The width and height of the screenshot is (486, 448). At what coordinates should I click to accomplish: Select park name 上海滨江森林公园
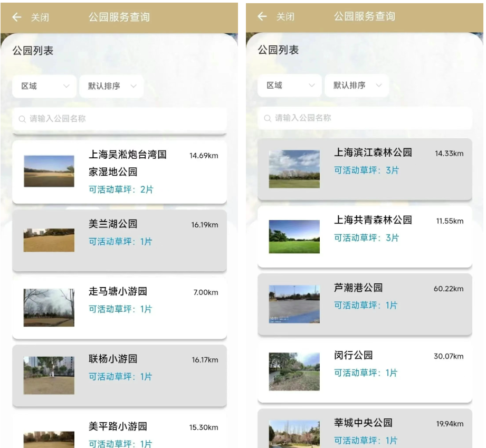(373, 152)
